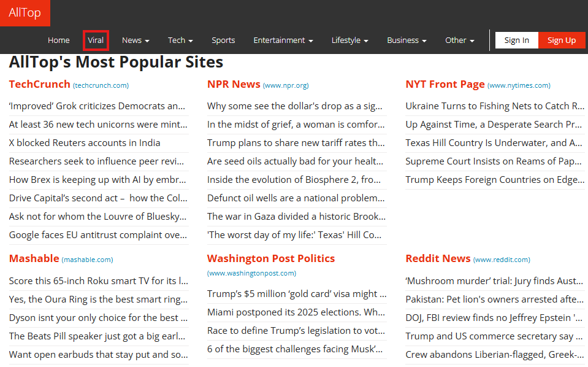Expand the Business dropdown menu
Image resolution: width=588 pixels, height=367 pixels.
coord(407,40)
